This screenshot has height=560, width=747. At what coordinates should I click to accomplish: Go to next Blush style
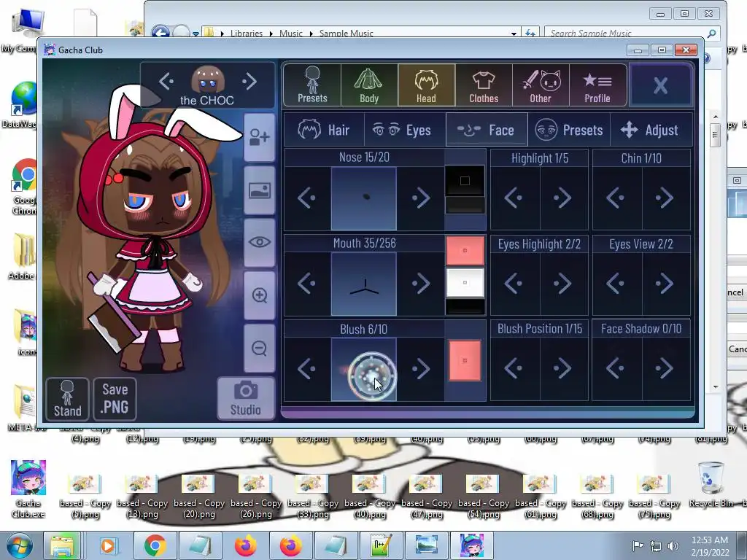click(x=421, y=368)
